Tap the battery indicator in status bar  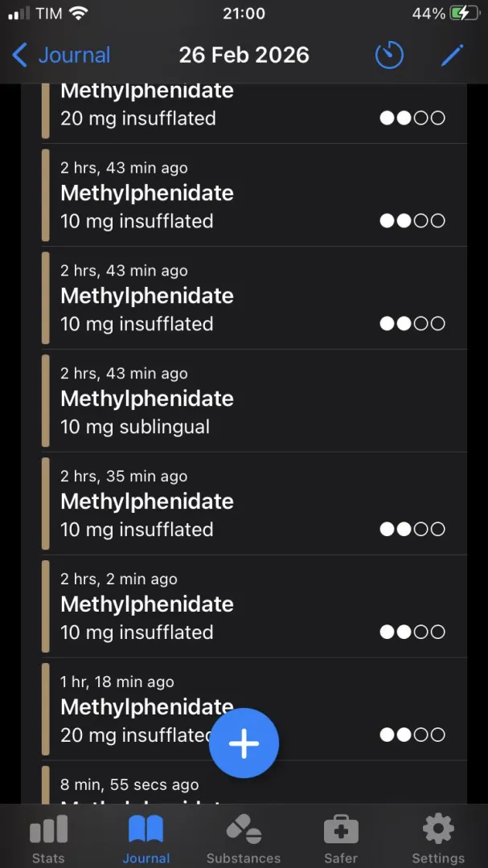[463, 14]
